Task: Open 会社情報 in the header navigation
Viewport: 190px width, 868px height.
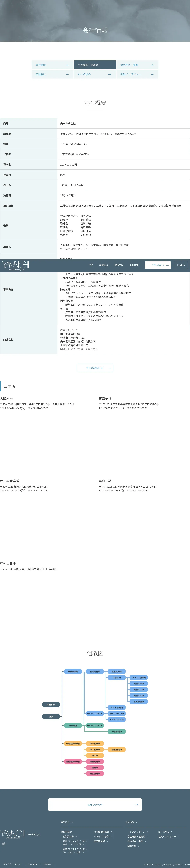Action: (134, 265)
